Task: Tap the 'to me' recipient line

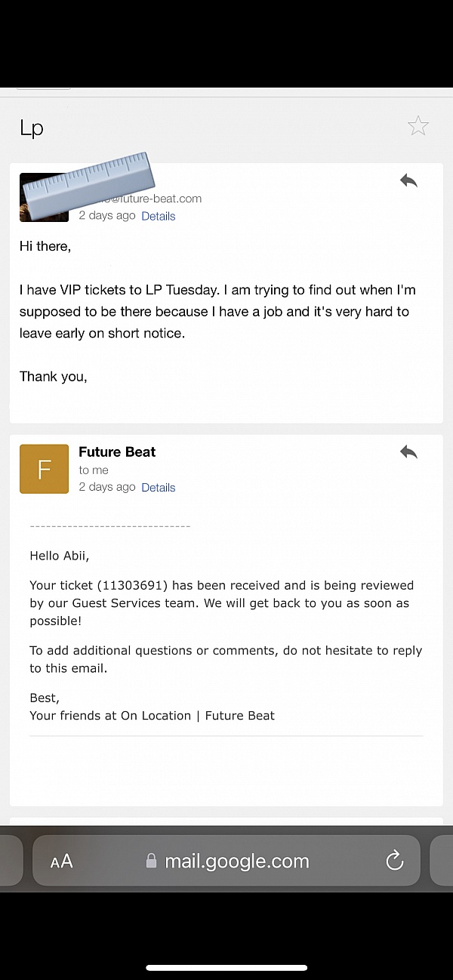Action: [x=94, y=470]
